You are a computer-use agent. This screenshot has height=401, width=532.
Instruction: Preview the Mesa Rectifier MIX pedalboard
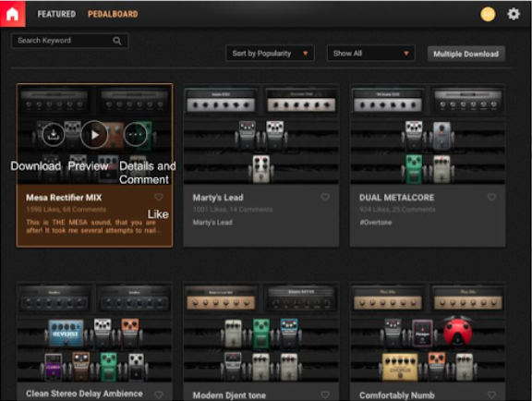point(94,135)
